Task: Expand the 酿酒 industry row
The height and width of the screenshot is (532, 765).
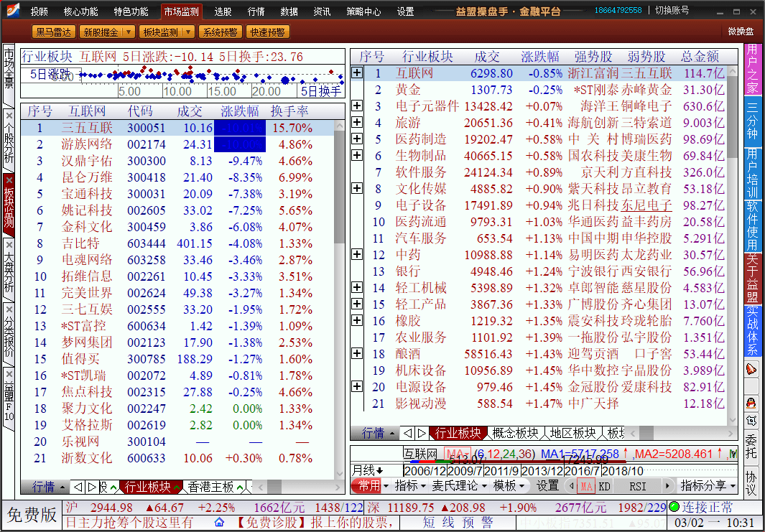Action: [357, 353]
